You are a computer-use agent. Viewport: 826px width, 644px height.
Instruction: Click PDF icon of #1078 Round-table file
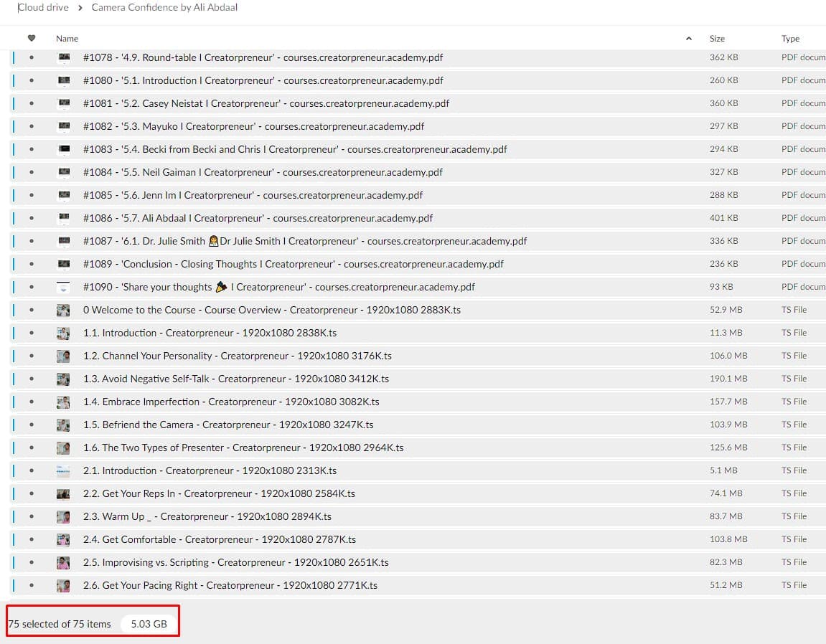(64, 57)
